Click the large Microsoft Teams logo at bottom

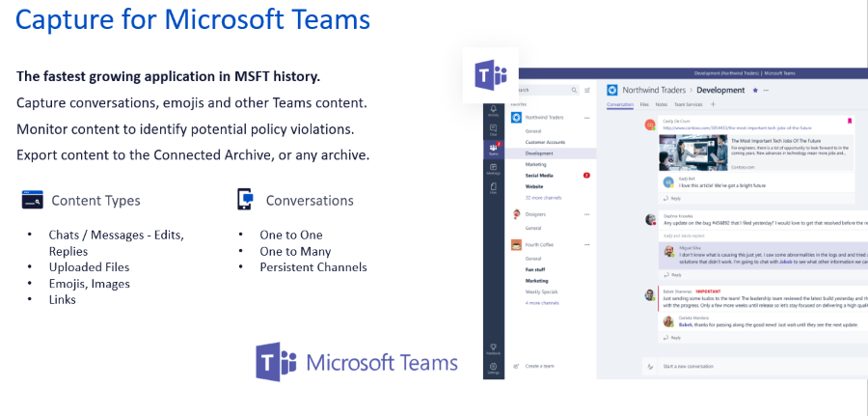357,362
